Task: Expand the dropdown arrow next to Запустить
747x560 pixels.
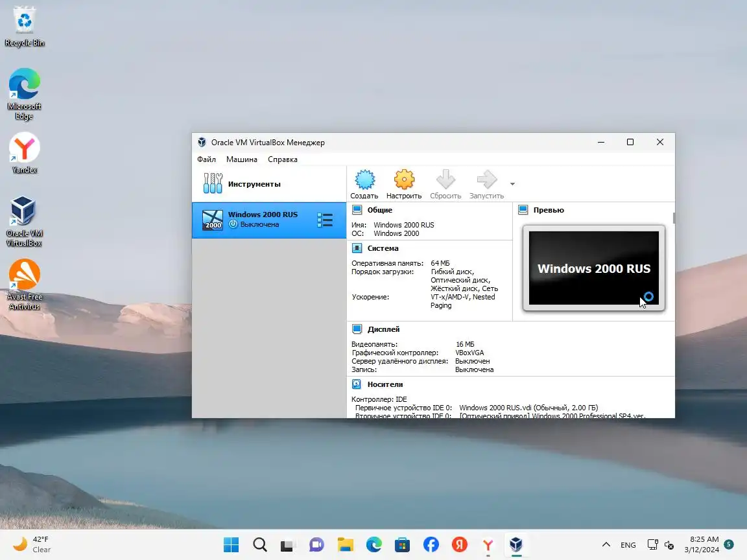Action: [x=513, y=184]
